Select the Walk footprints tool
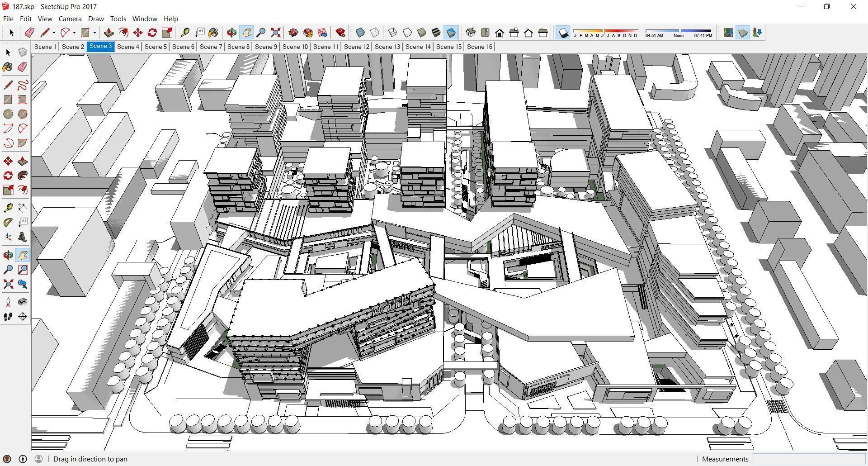Viewport: 868px width, 466px height. click(8, 317)
